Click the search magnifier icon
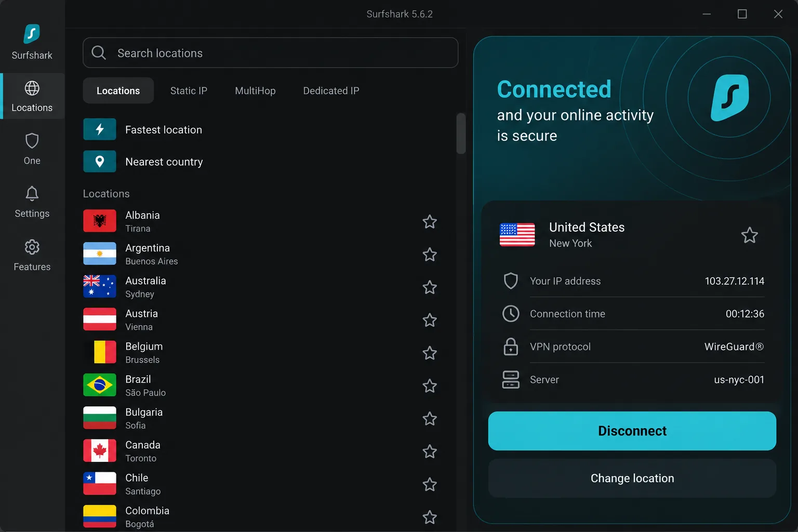 (x=99, y=52)
